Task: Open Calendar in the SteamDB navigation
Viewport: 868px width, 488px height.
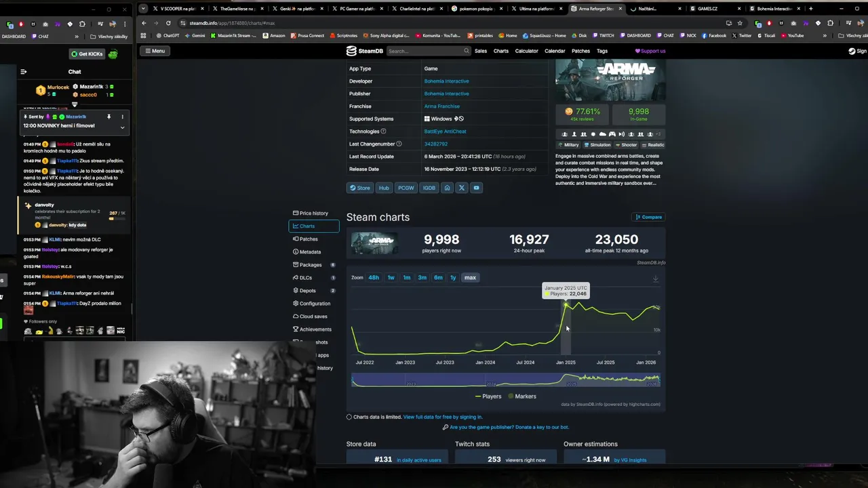Action: click(555, 51)
